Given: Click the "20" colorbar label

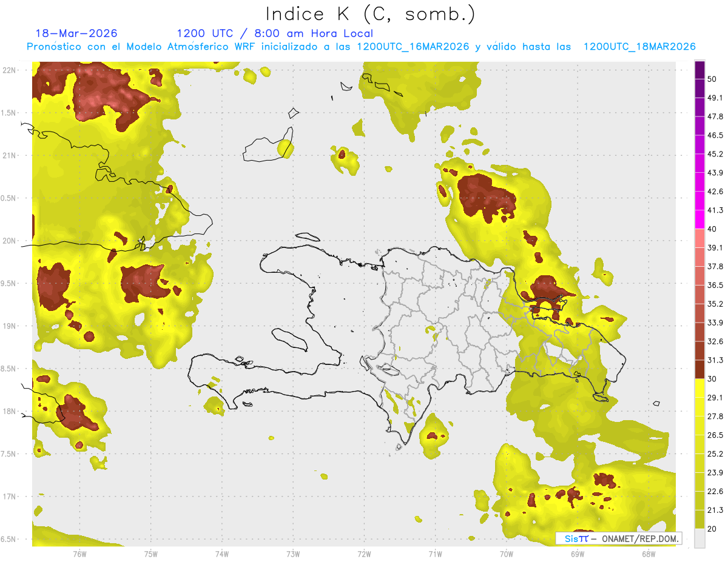Looking at the screenshot, I should click(713, 529).
